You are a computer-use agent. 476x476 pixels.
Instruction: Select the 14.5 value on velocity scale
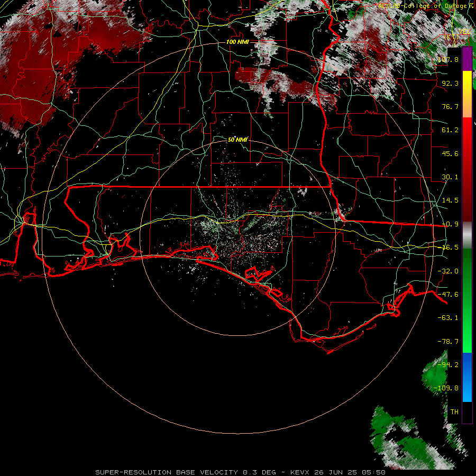[450, 200]
